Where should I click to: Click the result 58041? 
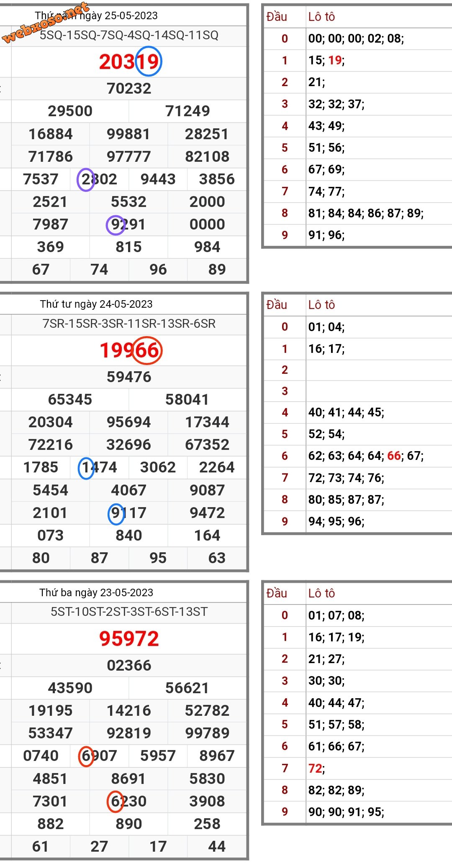(x=187, y=399)
